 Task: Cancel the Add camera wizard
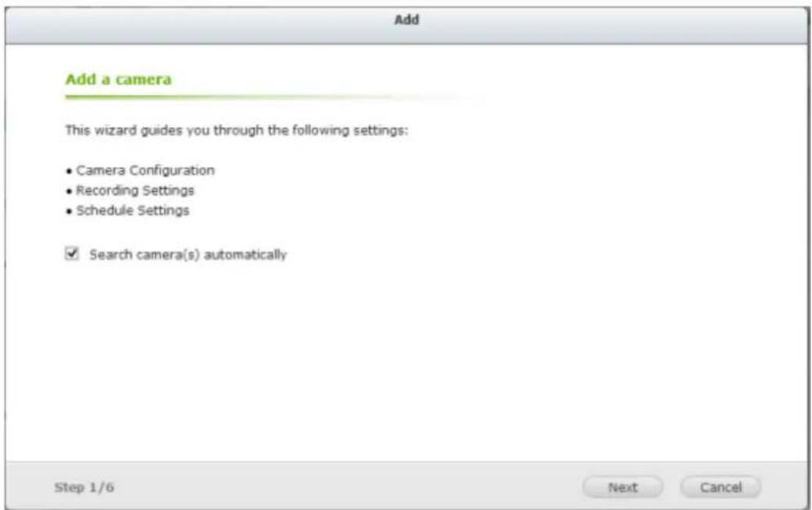720,487
